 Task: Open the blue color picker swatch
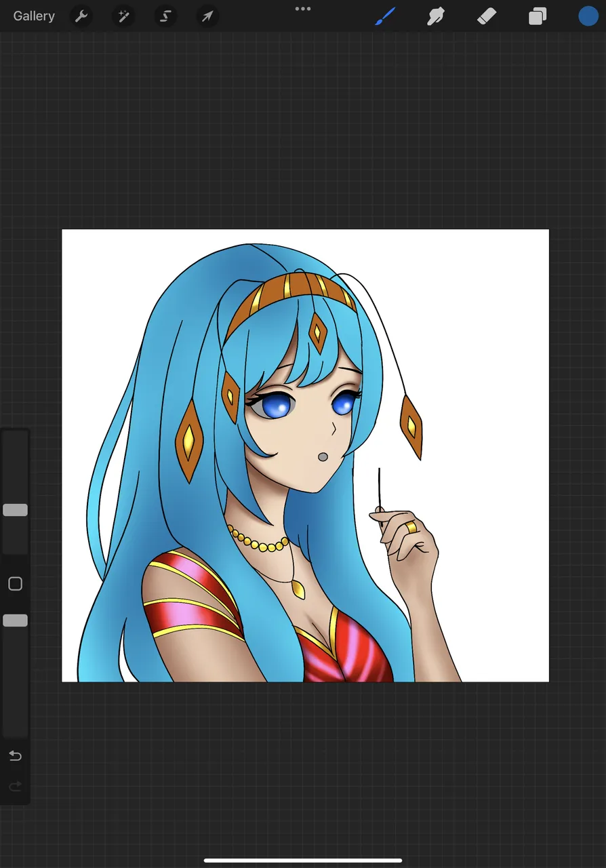(x=588, y=16)
